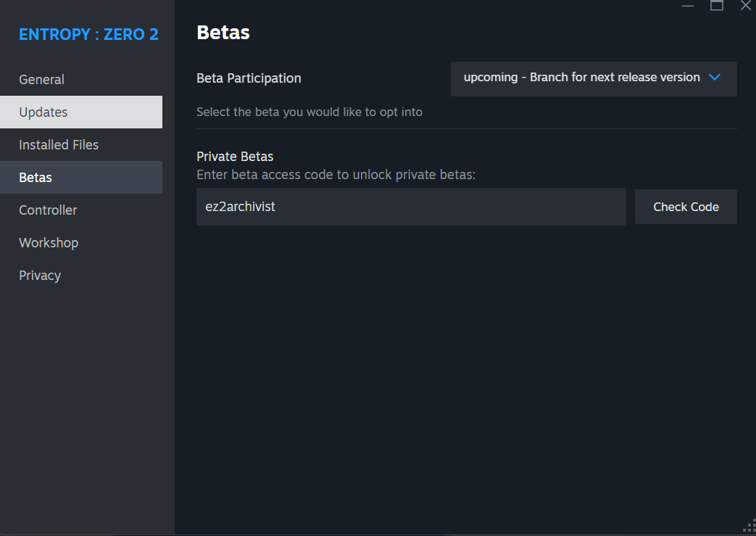This screenshot has width=756, height=536.
Task: Show the Workshop settings
Action: (x=49, y=243)
